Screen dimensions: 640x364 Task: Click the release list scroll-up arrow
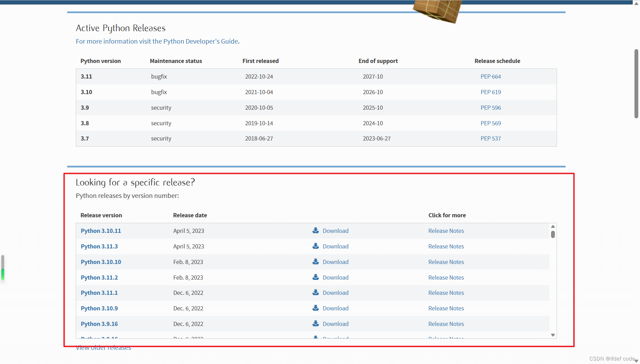point(553,226)
